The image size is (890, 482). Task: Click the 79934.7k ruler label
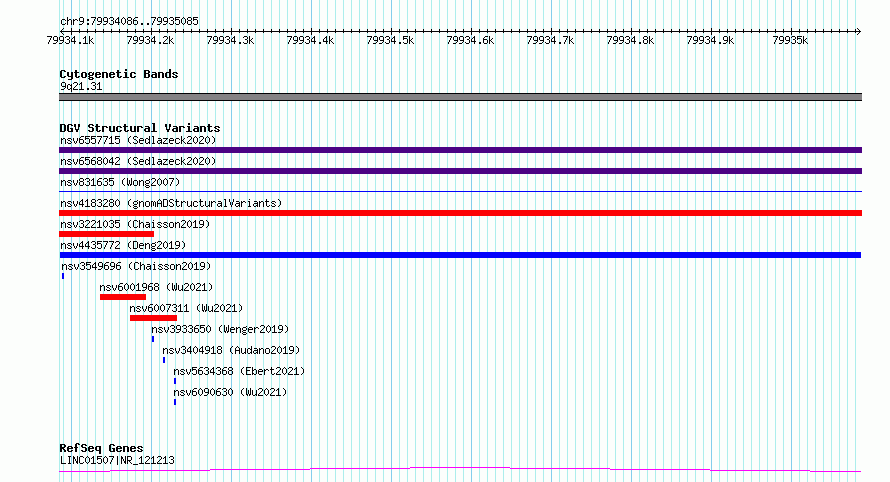click(x=551, y=41)
